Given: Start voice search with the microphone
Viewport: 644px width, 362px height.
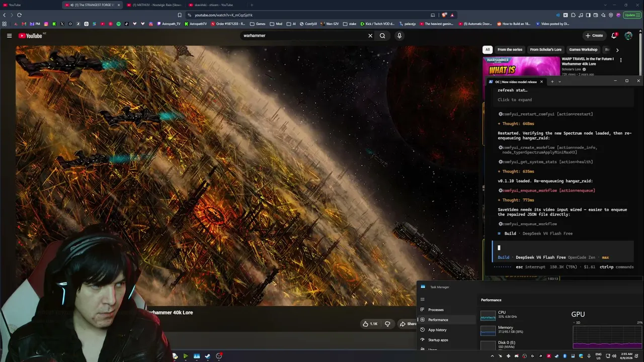Looking at the screenshot, I should [x=399, y=36].
